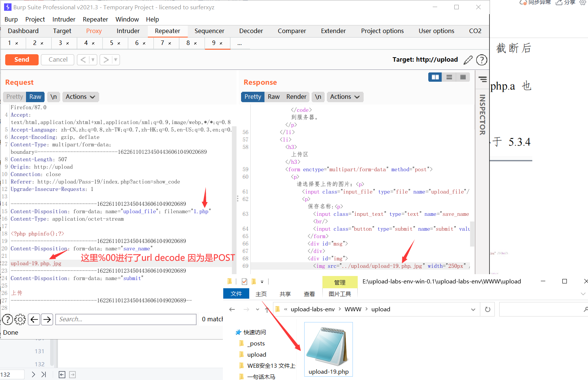The image size is (588, 380).
Task: Switch response view to Pretty
Action: point(253,97)
